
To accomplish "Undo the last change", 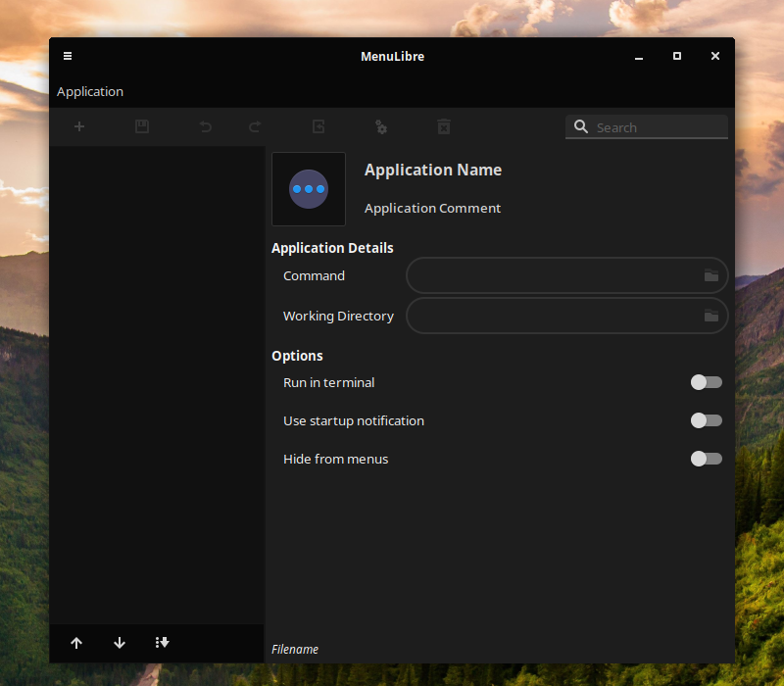I will (x=204, y=126).
